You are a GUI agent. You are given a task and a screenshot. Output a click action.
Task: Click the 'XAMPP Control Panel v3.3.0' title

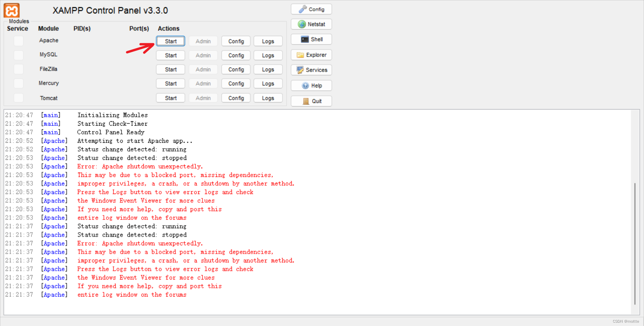point(110,10)
